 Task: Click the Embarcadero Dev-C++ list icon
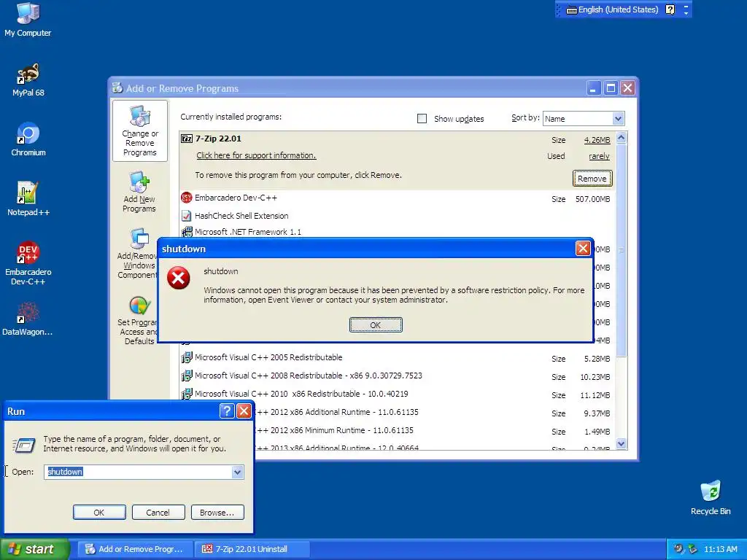click(x=187, y=198)
